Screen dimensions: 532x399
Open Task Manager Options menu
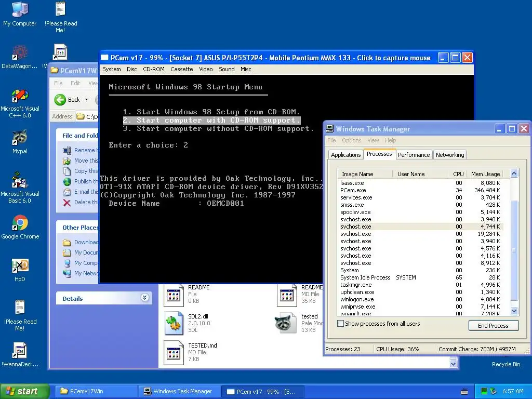(352, 140)
